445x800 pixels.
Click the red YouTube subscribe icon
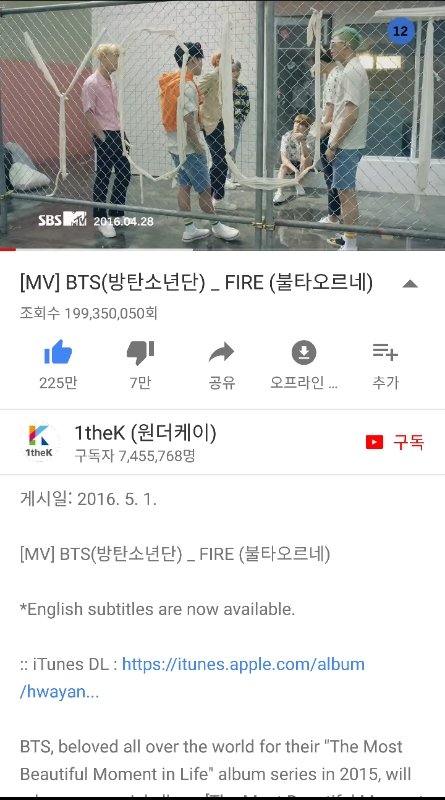click(x=374, y=442)
